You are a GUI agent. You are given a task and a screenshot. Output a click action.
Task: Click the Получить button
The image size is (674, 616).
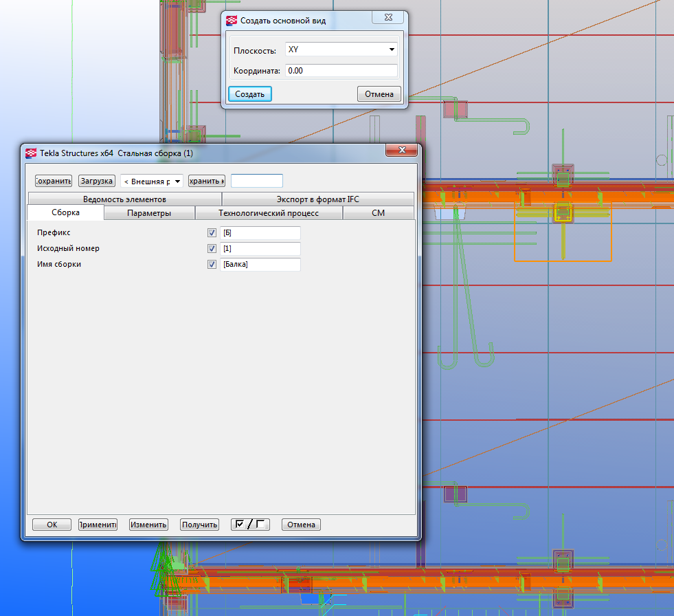199,525
